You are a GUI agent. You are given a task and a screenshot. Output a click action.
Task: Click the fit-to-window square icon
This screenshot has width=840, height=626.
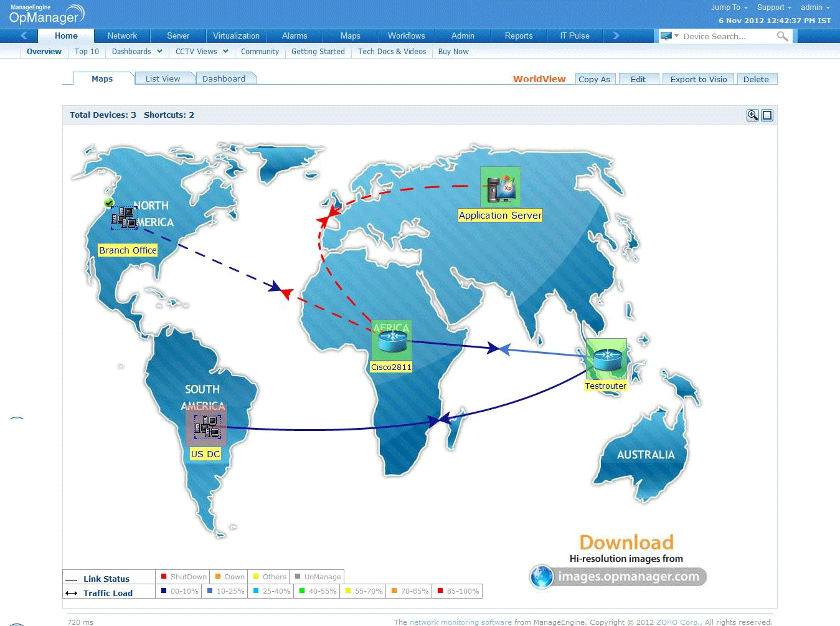pos(767,115)
